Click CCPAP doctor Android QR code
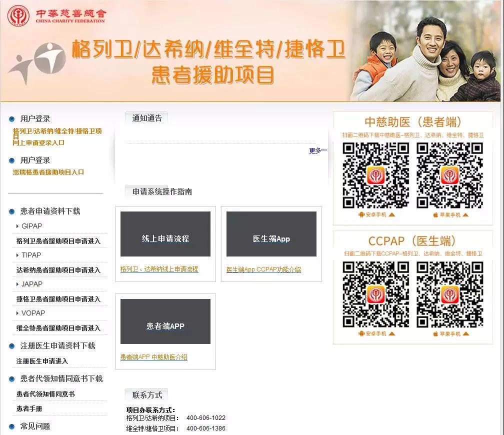The image size is (504, 435). [376, 294]
